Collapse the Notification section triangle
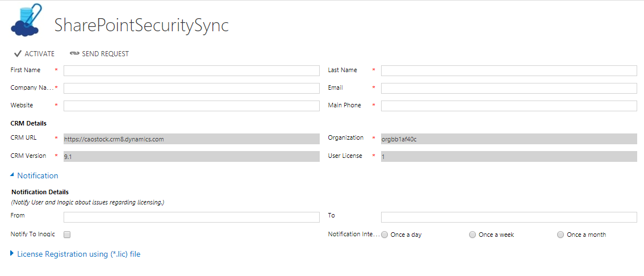644x276 pixels. [12, 175]
